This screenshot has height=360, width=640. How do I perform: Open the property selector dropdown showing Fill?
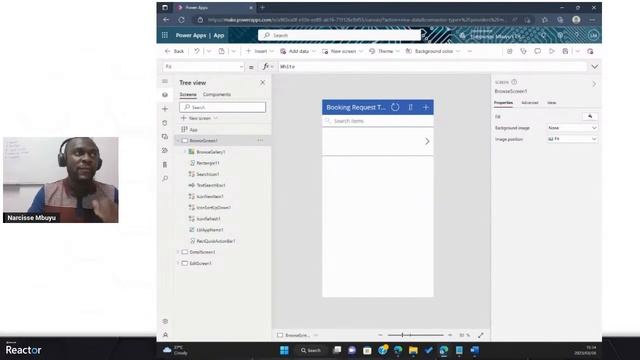tap(204, 67)
